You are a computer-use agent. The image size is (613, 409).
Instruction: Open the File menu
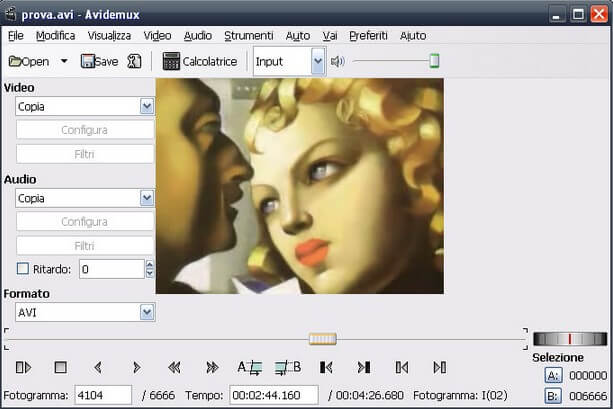(16, 36)
